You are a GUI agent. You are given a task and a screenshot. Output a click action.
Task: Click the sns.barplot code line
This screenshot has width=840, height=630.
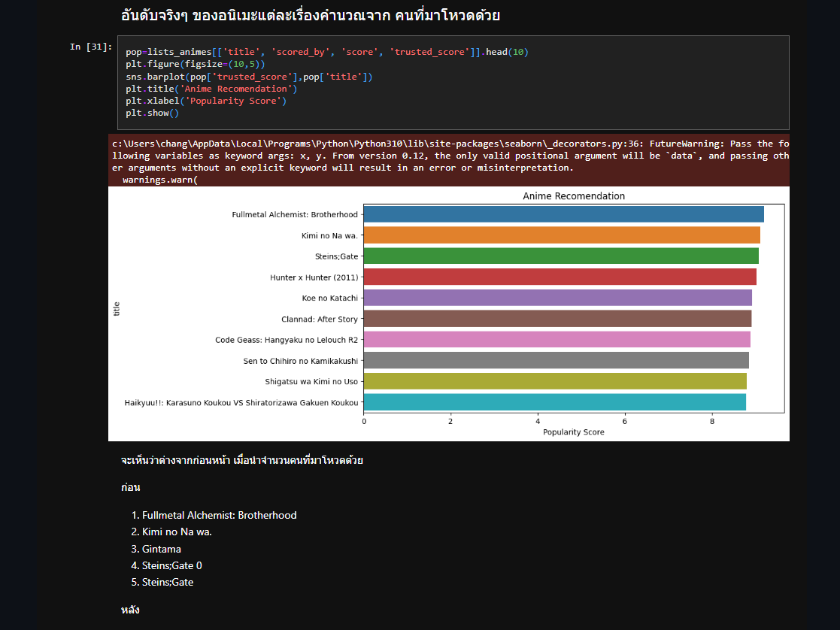click(x=249, y=77)
